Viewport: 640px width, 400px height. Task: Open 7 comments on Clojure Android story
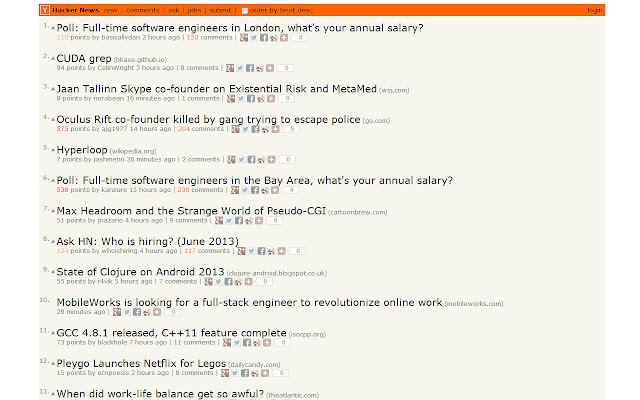178,281
